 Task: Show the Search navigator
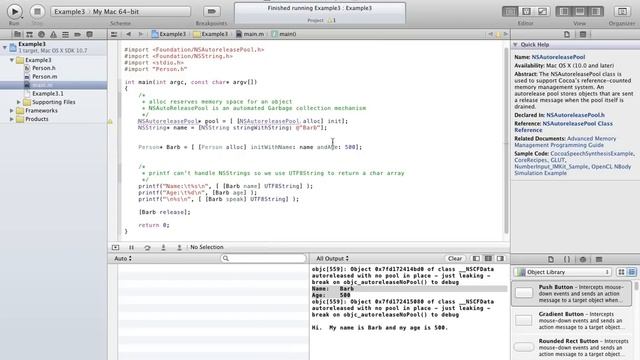[41, 34]
